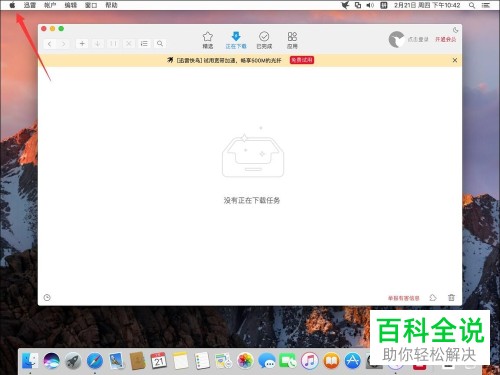Click the bottom-bar icon beside the trash

coord(433,298)
